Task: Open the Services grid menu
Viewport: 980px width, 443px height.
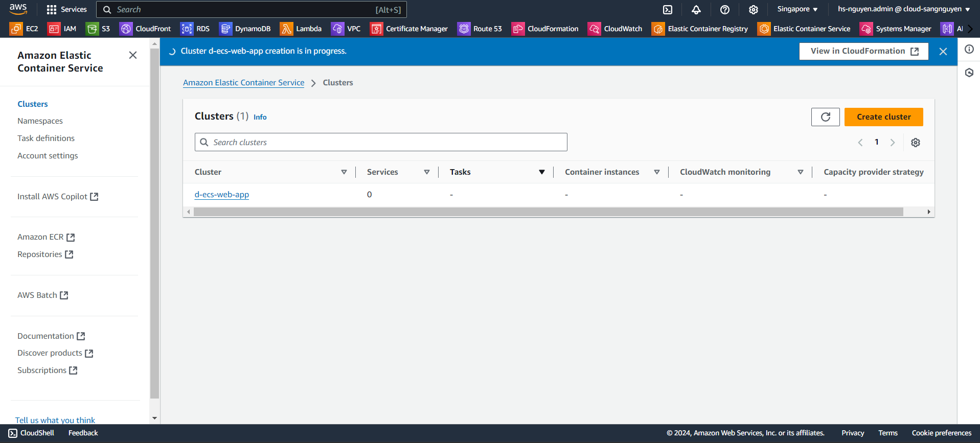Action: pyautogui.click(x=66, y=10)
